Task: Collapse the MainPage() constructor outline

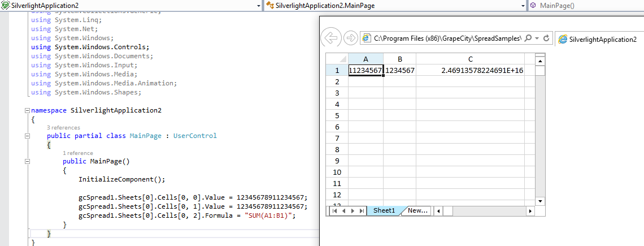Action: point(27,161)
